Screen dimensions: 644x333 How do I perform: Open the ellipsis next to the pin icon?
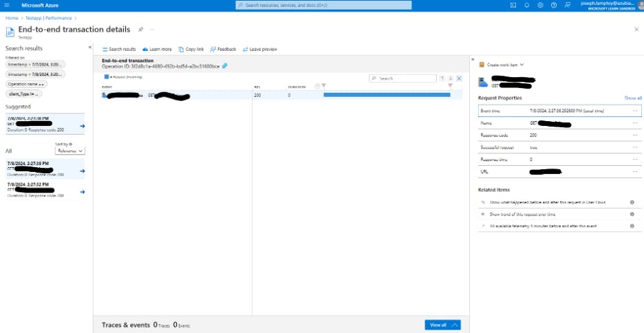point(152,30)
